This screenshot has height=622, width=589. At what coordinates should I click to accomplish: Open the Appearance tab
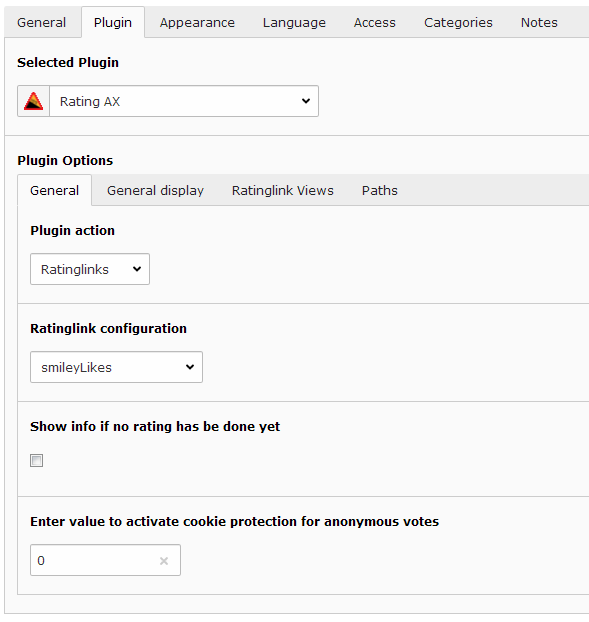(197, 23)
